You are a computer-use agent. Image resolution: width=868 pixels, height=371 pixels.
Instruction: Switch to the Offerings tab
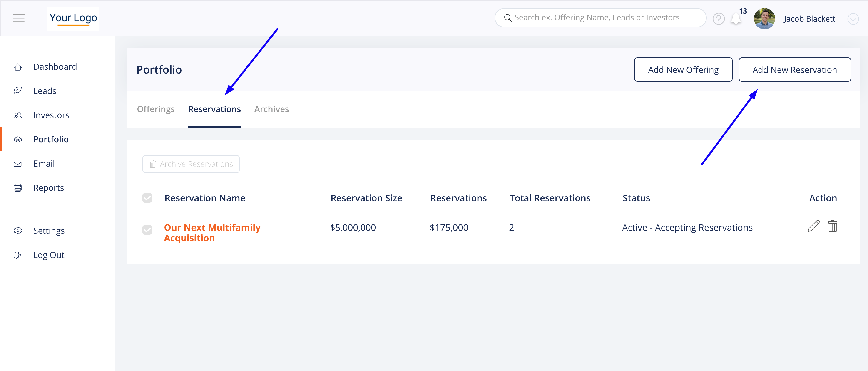pos(156,109)
